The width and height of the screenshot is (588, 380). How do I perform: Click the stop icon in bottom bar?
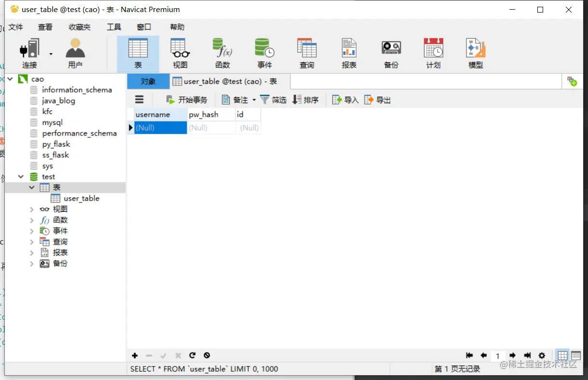pyautogui.click(x=207, y=355)
